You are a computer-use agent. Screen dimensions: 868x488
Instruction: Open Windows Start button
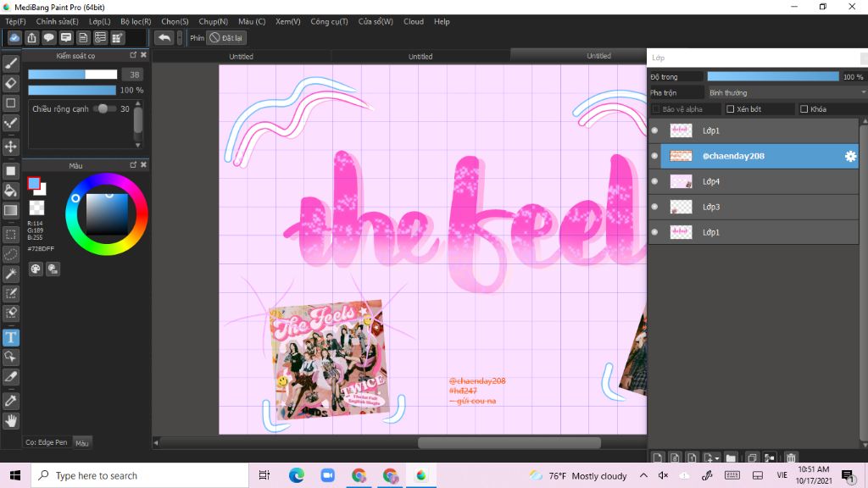15,475
